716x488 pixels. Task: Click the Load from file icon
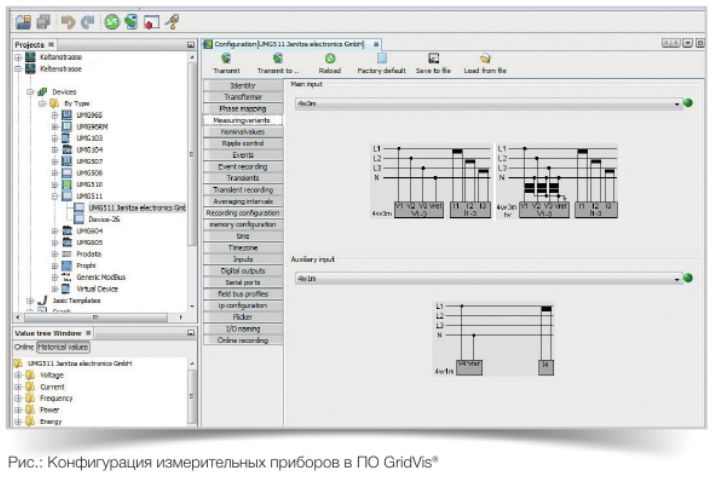[x=485, y=59]
